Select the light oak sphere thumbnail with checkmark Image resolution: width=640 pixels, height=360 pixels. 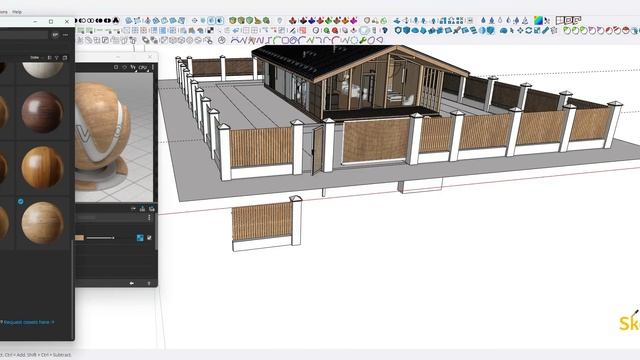(42, 222)
